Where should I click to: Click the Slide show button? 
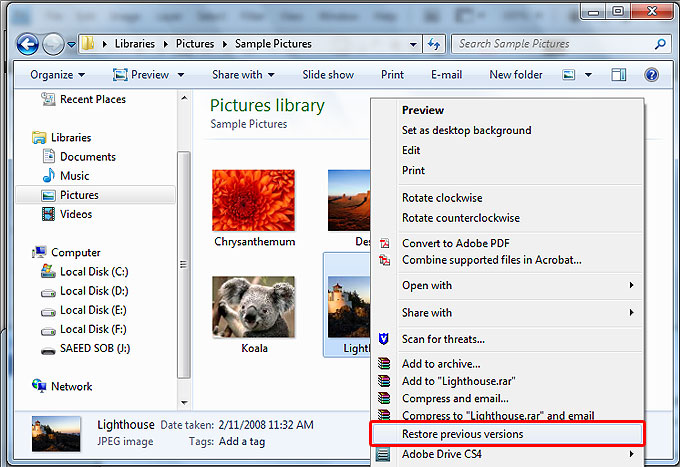(x=328, y=75)
